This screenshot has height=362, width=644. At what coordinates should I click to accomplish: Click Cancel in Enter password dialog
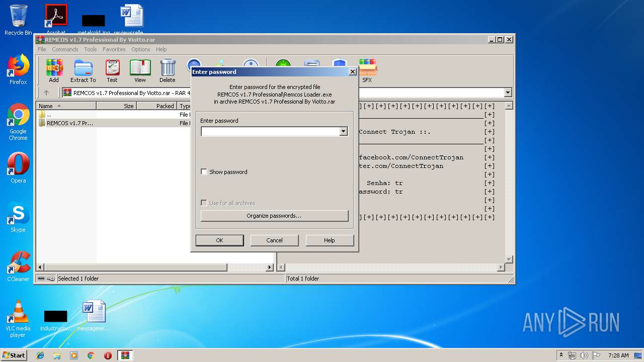click(274, 240)
